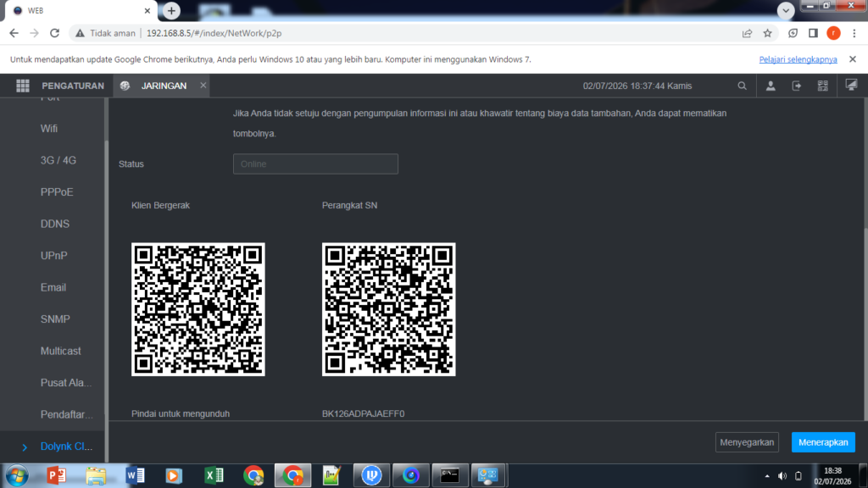Screen dimensions: 868x488
Task: Open Chrome profile avatar
Action: (833, 33)
